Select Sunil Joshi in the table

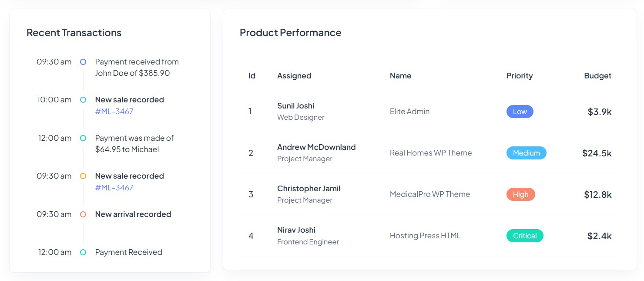click(295, 106)
